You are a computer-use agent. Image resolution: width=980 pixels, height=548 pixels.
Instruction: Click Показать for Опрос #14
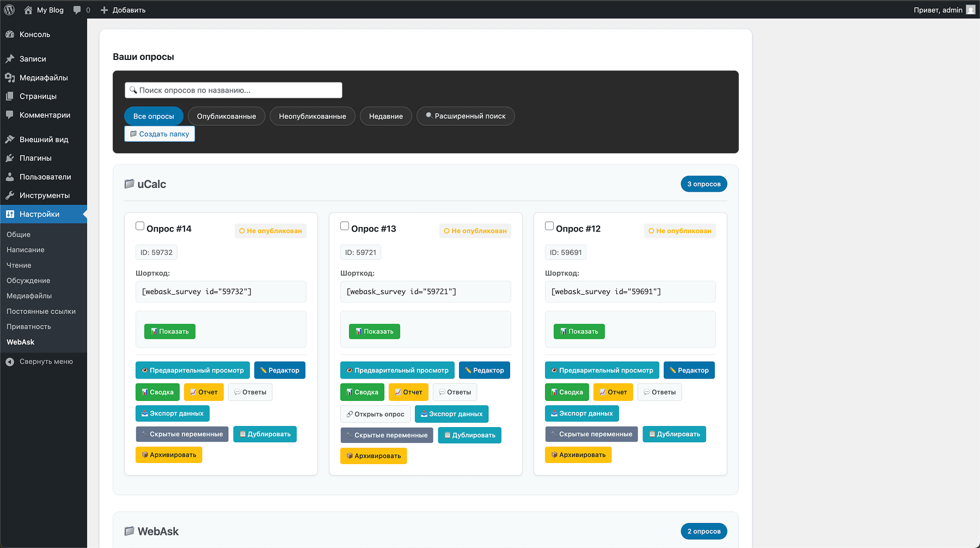point(170,332)
